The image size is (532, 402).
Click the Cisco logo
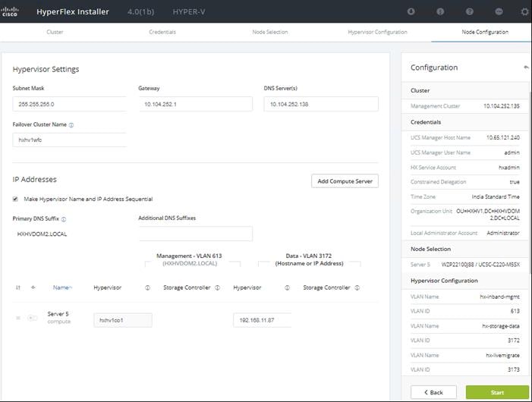pos(9,11)
